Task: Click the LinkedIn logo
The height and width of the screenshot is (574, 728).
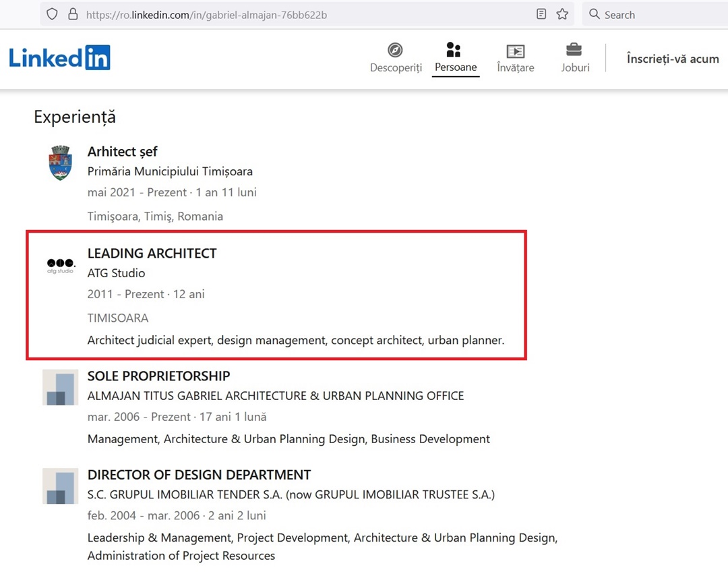Action: [59, 57]
